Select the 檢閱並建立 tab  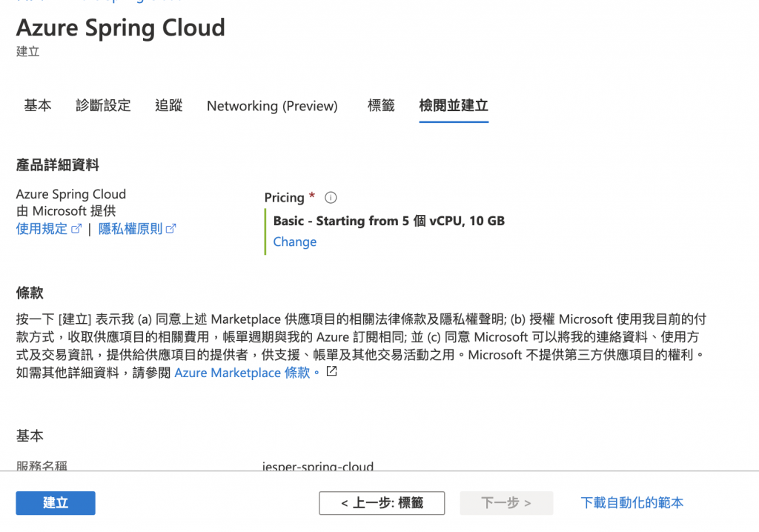click(x=454, y=106)
